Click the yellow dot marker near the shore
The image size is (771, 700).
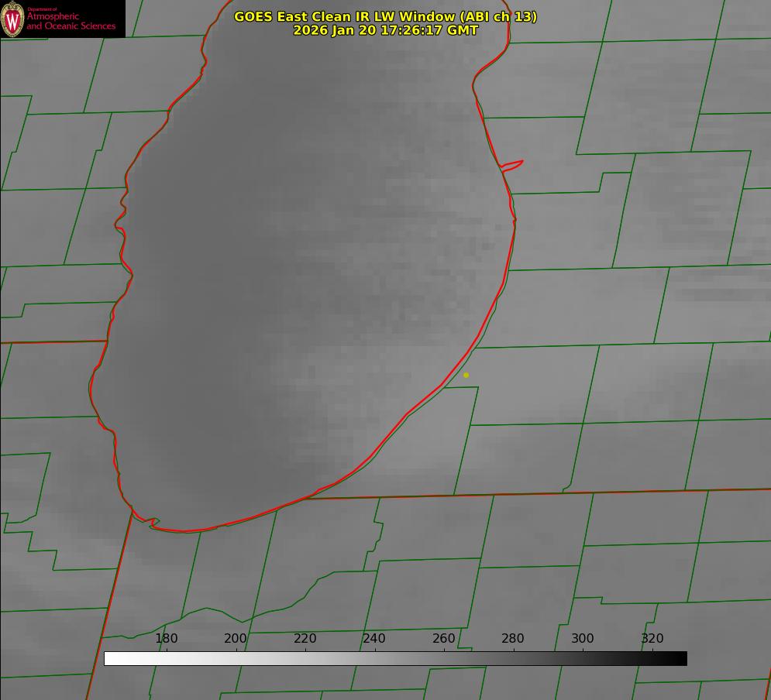[466, 376]
